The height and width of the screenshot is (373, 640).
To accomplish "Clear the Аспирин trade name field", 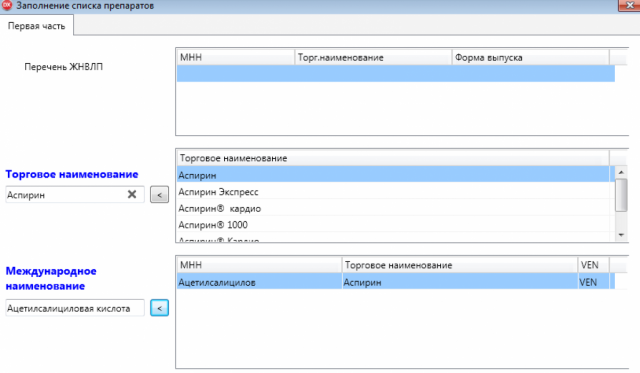I will (132, 194).
